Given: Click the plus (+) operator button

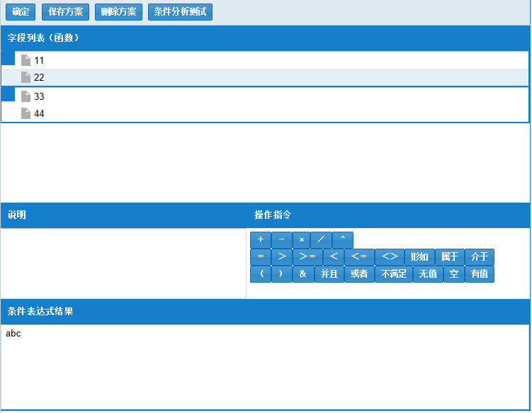Looking at the screenshot, I should tap(261, 240).
